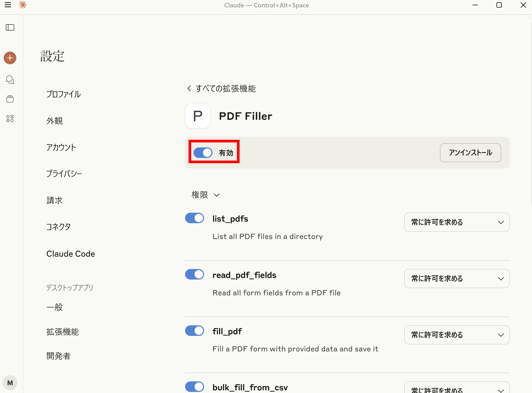Open 開発者 settings

(59, 356)
